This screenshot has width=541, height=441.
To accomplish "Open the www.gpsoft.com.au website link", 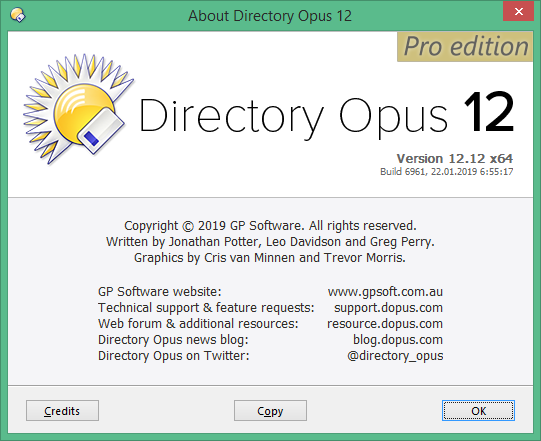I will click(385, 292).
